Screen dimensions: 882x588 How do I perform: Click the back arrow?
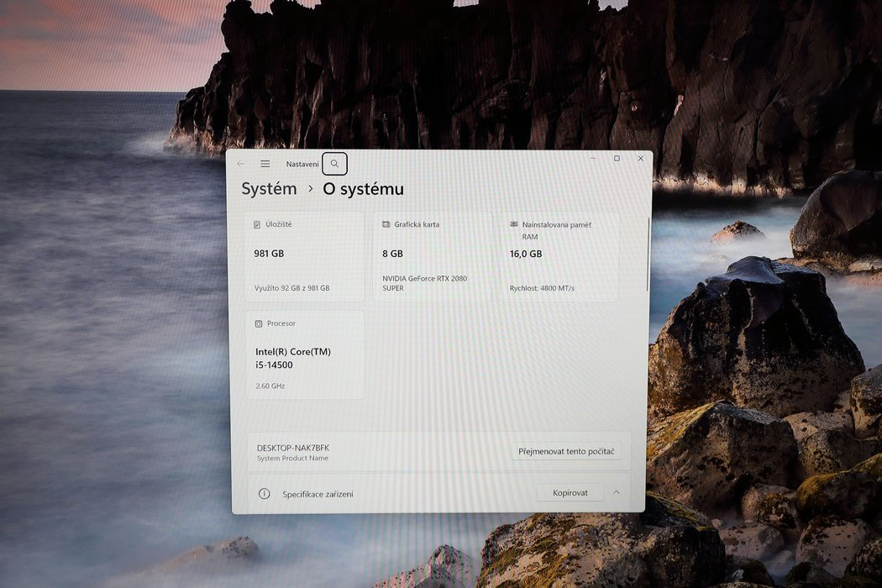pyautogui.click(x=240, y=163)
